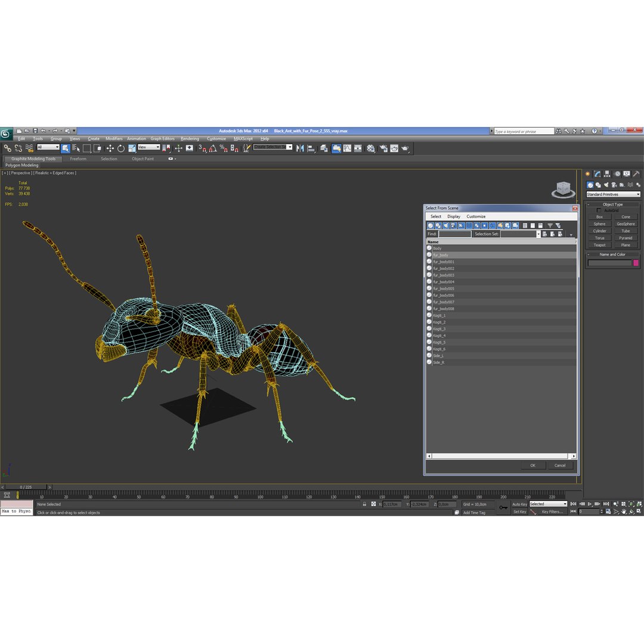Toggle Angle Snap in main toolbar

[213, 148]
